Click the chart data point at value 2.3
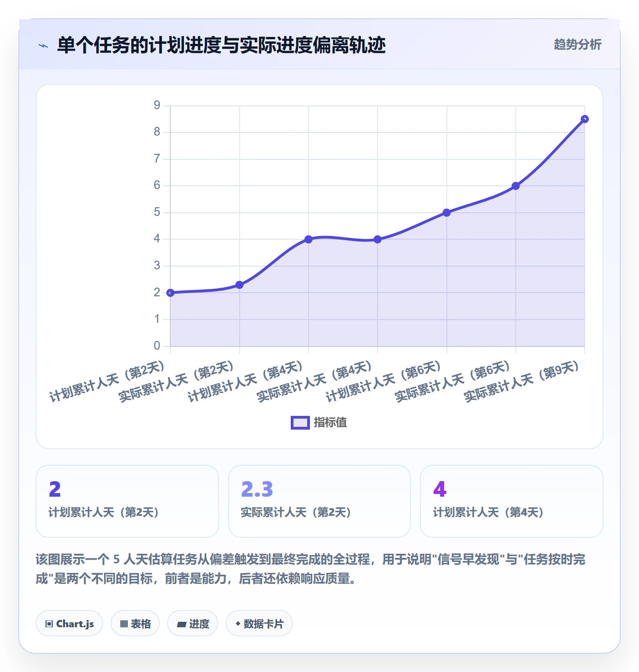This screenshot has width=639, height=672. [x=240, y=285]
